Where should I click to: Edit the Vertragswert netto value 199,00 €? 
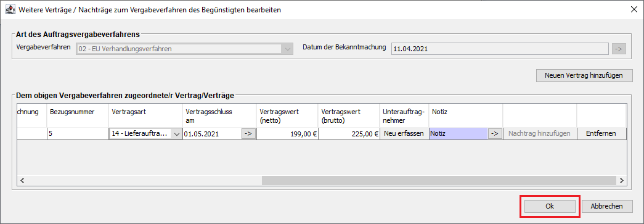(287, 133)
